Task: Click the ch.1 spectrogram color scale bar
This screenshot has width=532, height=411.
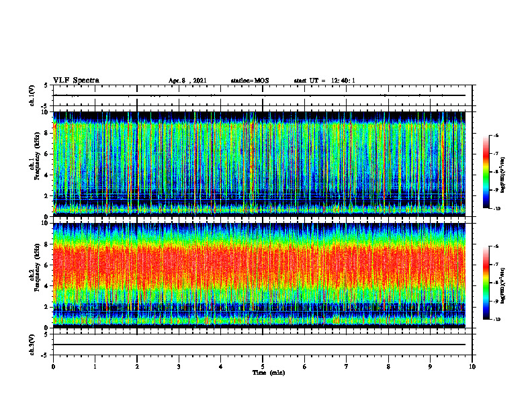Action: pyautogui.click(x=486, y=172)
